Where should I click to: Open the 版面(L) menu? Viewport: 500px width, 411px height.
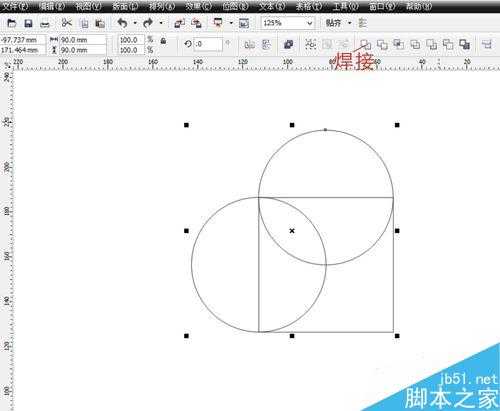coord(125,6)
